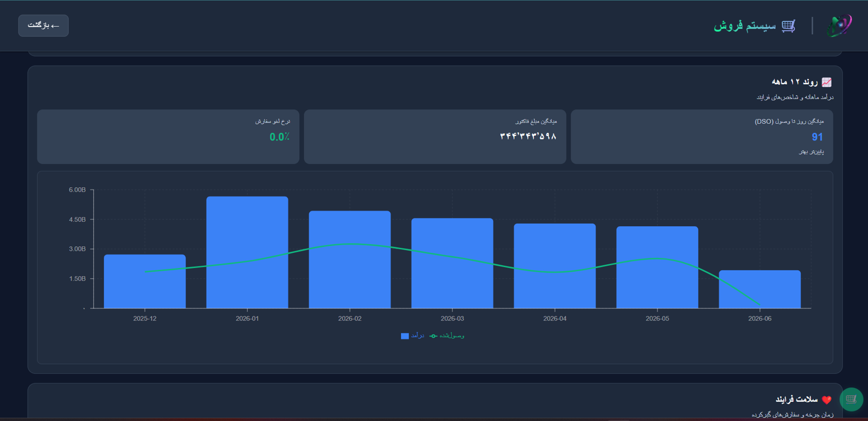The width and height of the screenshot is (868, 421).
Task: Click the red heart icon by سلامت فرآیند
Action: click(x=827, y=400)
